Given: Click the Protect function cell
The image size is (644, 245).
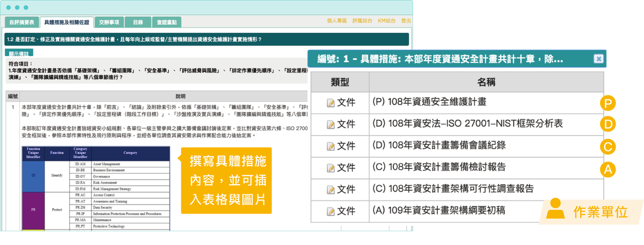Looking at the screenshot, I should coord(57,211).
